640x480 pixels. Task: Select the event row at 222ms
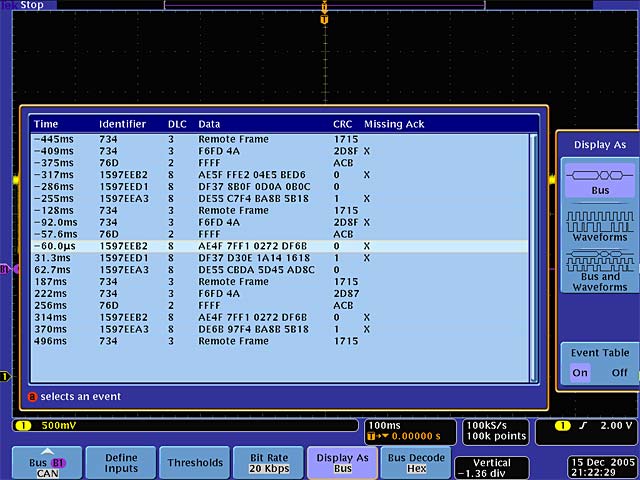[280, 293]
